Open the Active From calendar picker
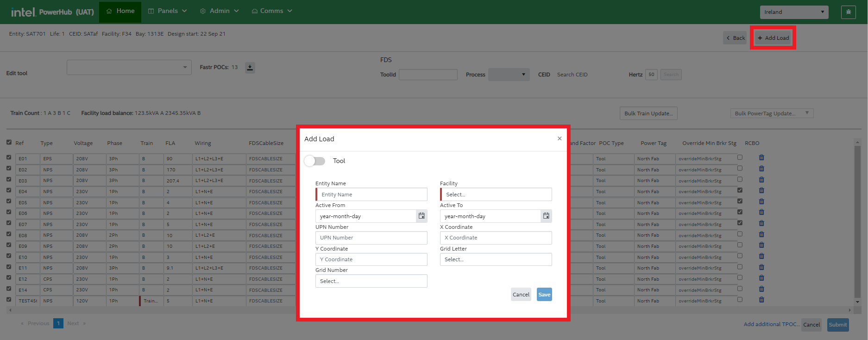Screen dimensions: 868x340 click(x=421, y=216)
